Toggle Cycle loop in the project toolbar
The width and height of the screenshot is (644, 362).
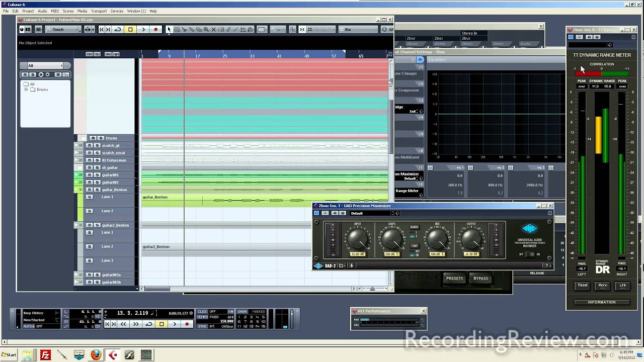click(x=118, y=30)
